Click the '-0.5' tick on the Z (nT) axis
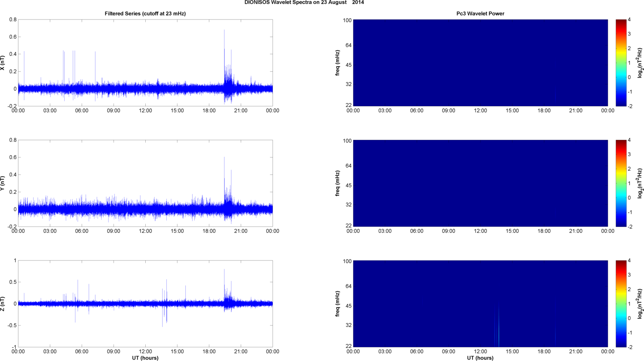Image resolution: width=644 pixels, height=361 pixels. pyautogui.click(x=12, y=325)
